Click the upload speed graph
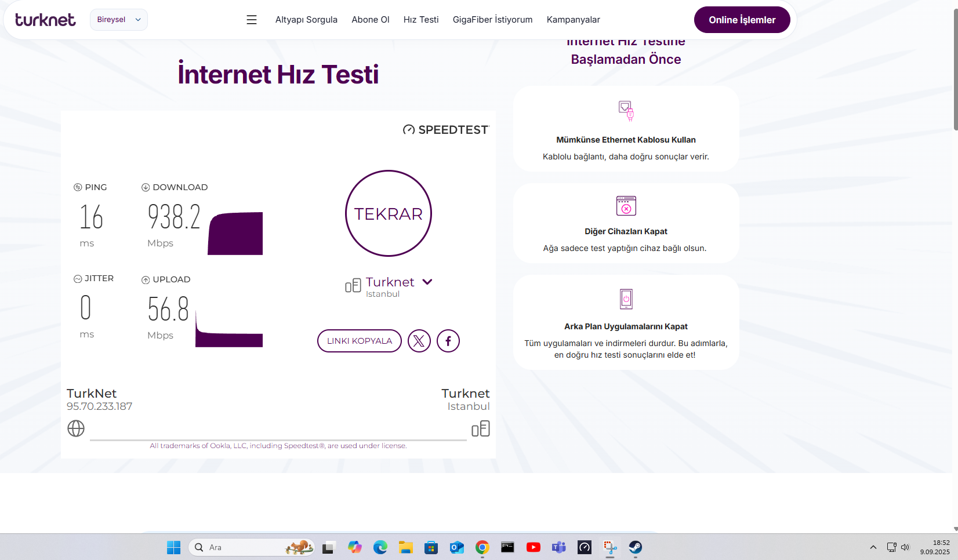This screenshot has width=958, height=560. coord(229,329)
